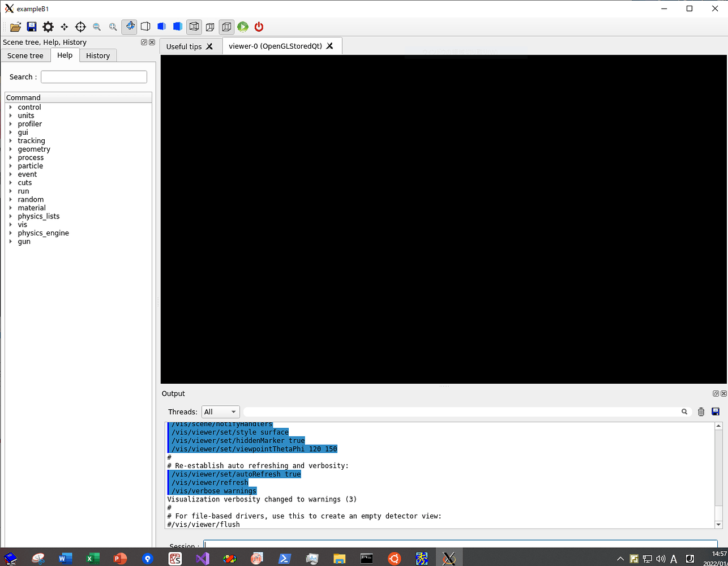Click the search icon in the Output panel
Viewport: 728px width, 566px height.
684,411
